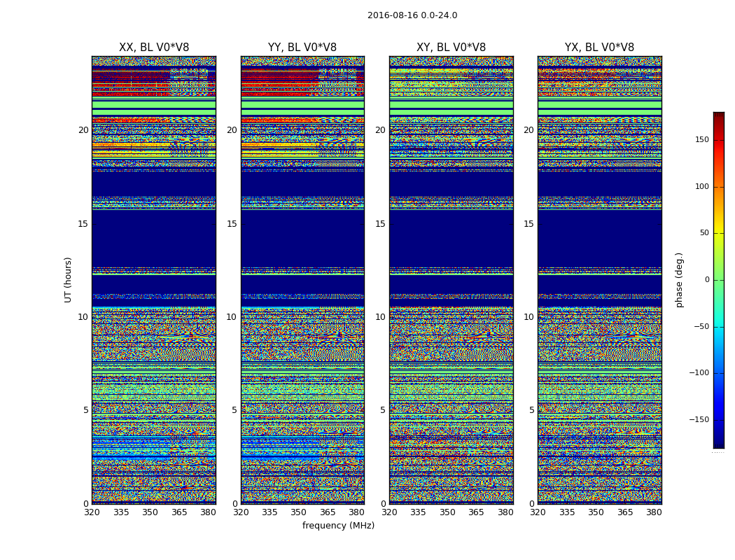
Task: Click the figure title date 2016-08-16
Action: (x=412, y=15)
